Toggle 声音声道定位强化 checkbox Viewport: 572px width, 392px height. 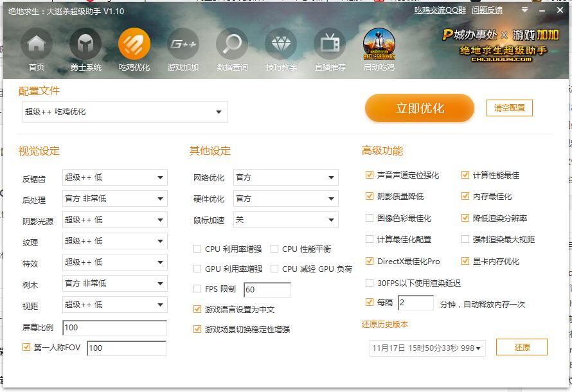coord(369,175)
